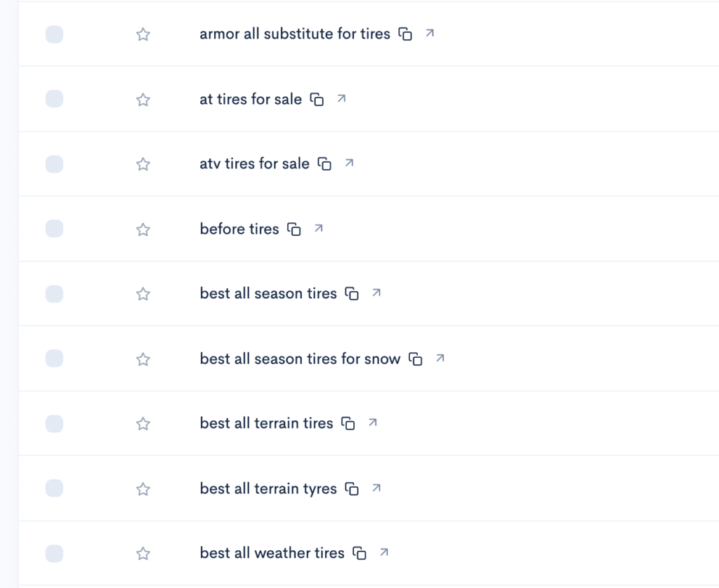Copy the keyword "at tires for sale"
719x588 pixels.
tap(316, 98)
